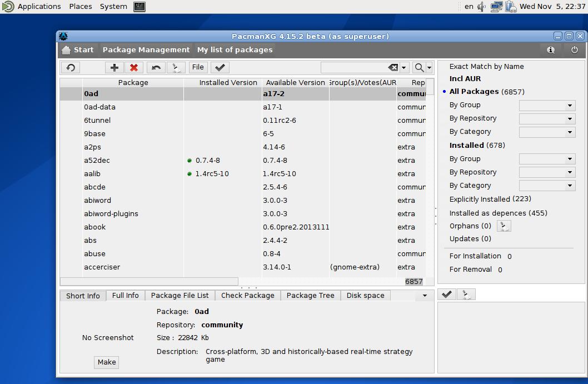Select the Short Info tab
Screen dimensions: 588x384
(x=83, y=296)
